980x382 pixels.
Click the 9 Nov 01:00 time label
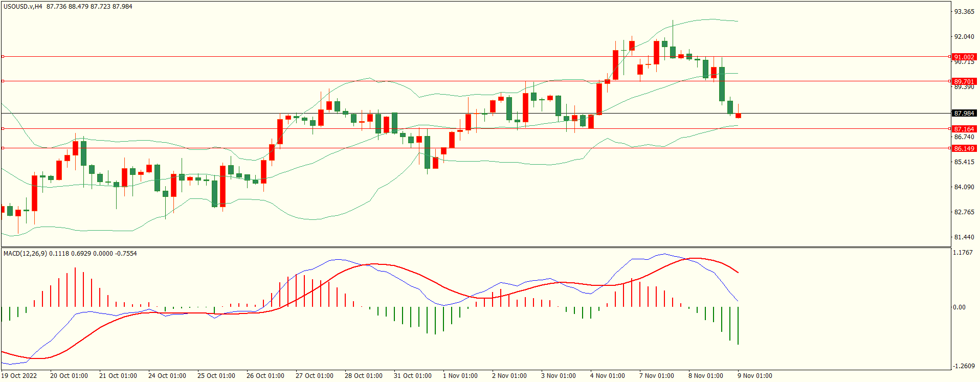click(x=755, y=376)
